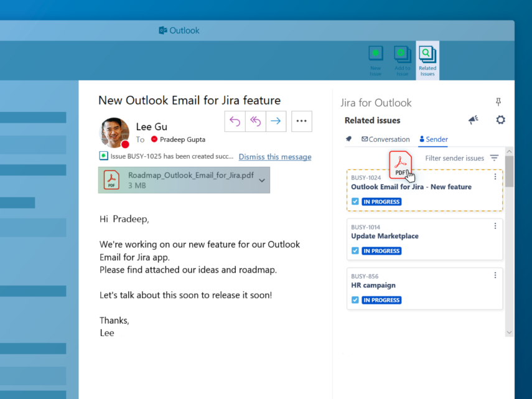Click the Add to Issue ribbon icon

(x=403, y=61)
